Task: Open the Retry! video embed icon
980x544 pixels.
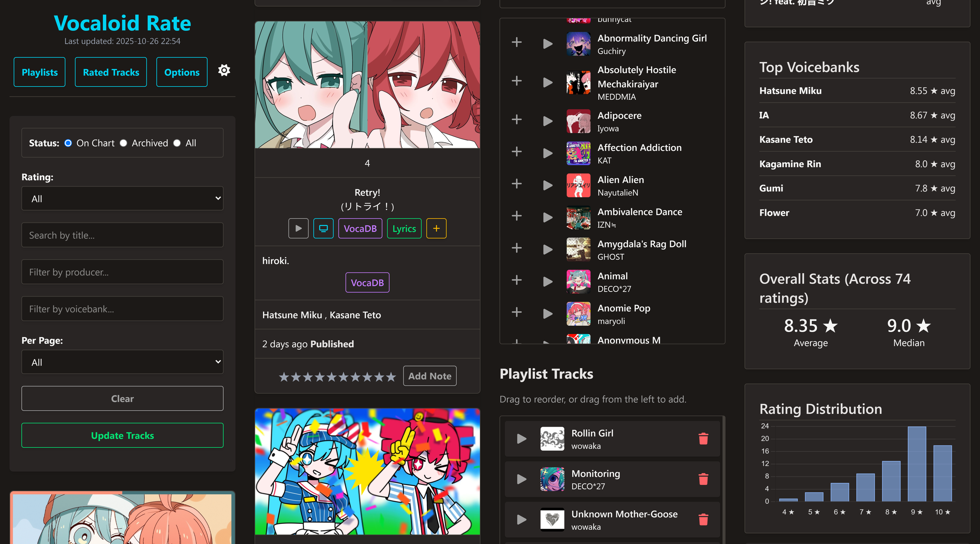Action: pyautogui.click(x=323, y=228)
